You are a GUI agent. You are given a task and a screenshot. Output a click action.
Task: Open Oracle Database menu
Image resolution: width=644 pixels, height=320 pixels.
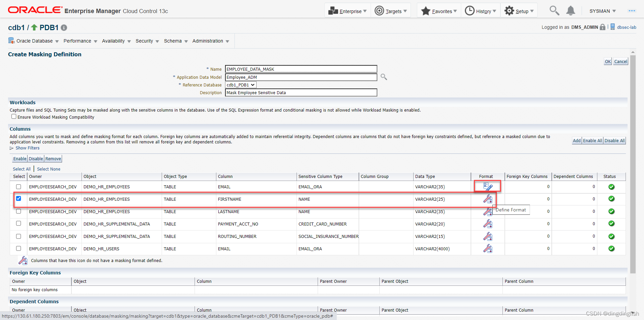(38, 41)
